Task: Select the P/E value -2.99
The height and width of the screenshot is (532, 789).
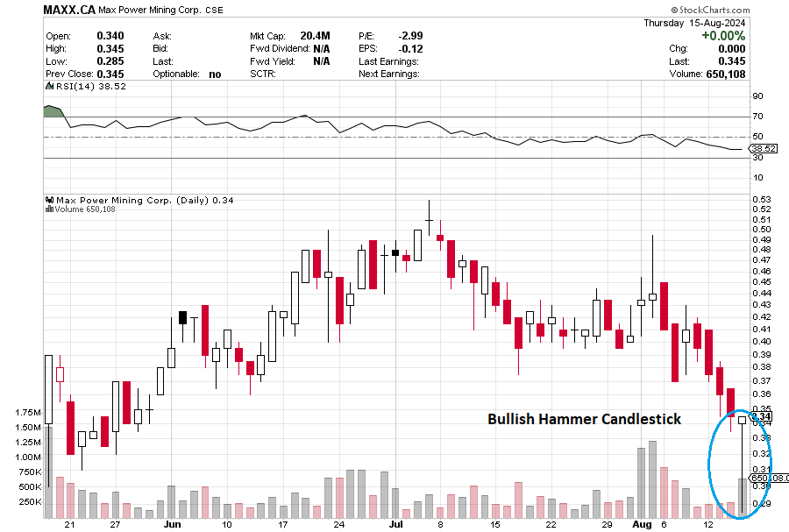Action: [410, 36]
